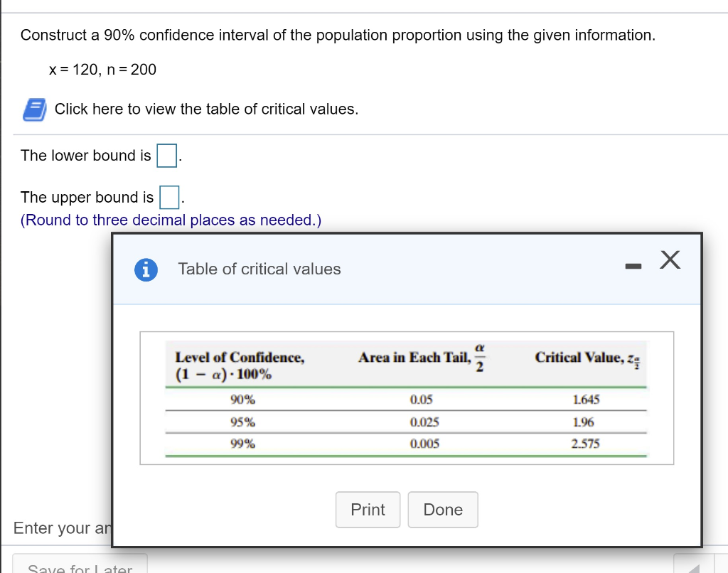Click the 'Area in Each Tail' column header
The image size is (728, 573).
[422, 358]
